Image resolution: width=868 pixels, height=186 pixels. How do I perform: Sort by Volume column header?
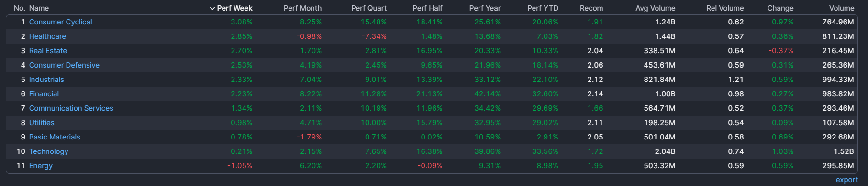pos(841,8)
